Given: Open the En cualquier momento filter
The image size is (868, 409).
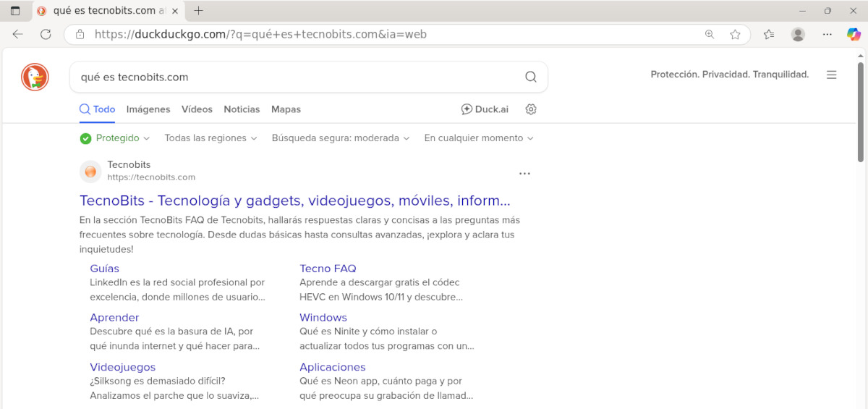Looking at the screenshot, I should click(x=478, y=138).
